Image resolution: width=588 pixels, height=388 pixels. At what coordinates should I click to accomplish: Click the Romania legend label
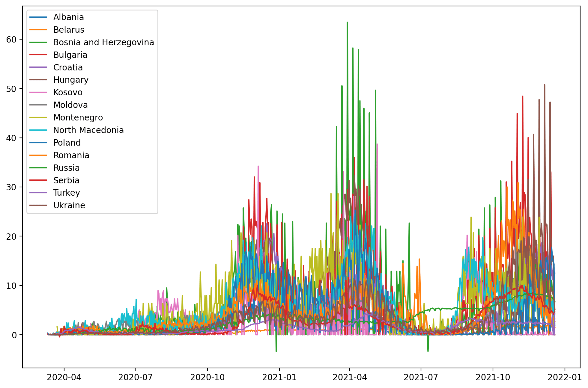71,155
